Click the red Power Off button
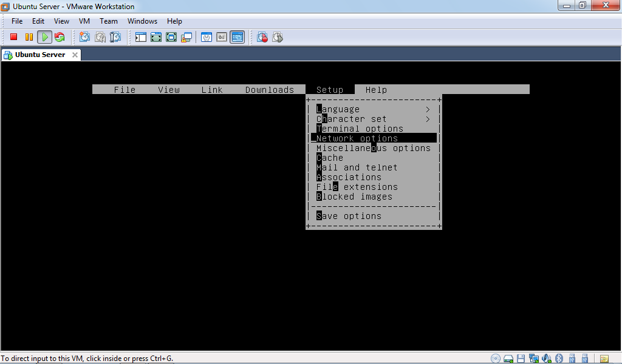This screenshot has width=622, height=364. [x=13, y=37]
